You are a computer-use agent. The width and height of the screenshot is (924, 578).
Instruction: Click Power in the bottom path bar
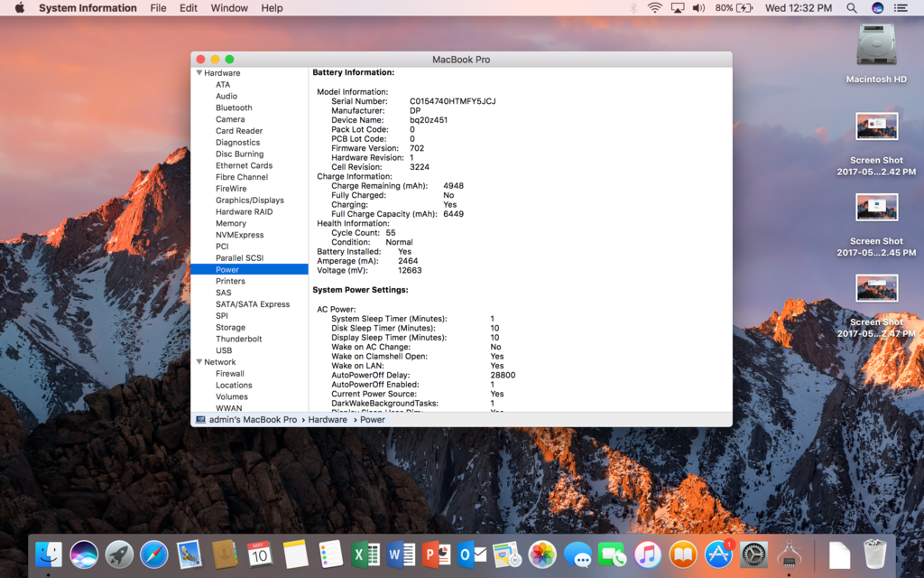coord(373,419)
